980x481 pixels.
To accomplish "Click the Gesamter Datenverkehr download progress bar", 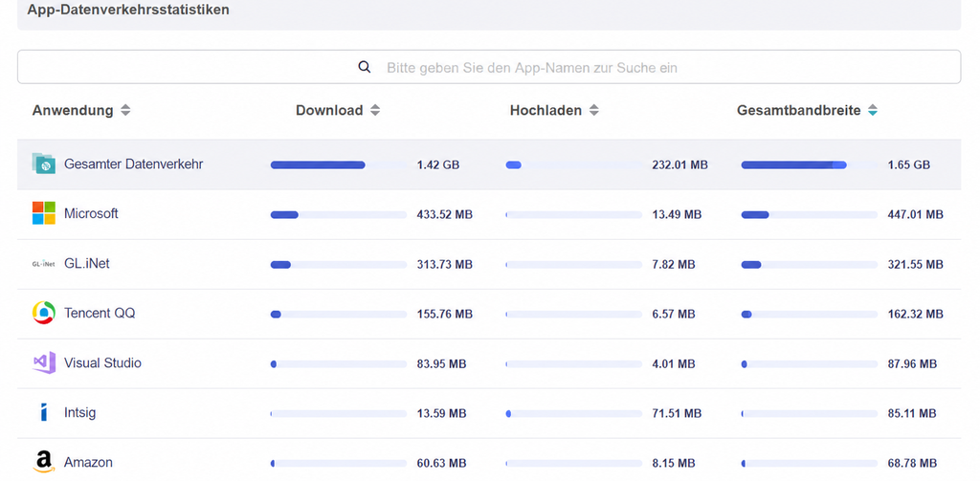I will (x=339, y=164).
